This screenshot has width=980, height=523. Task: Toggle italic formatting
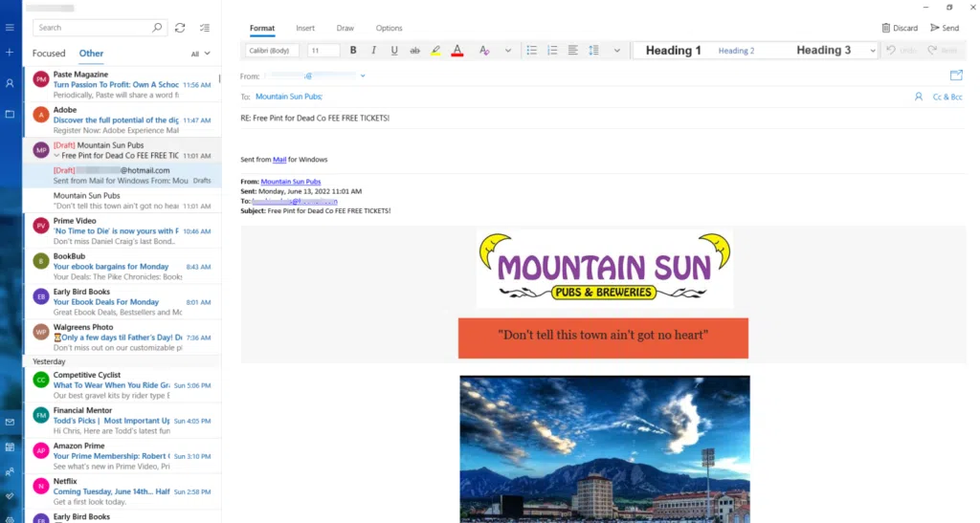(x=374, y=51)
